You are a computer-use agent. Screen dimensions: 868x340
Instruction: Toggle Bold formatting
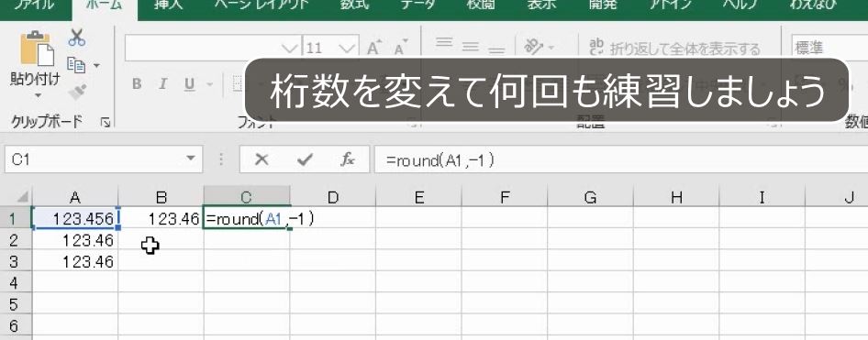click(136, 84)
